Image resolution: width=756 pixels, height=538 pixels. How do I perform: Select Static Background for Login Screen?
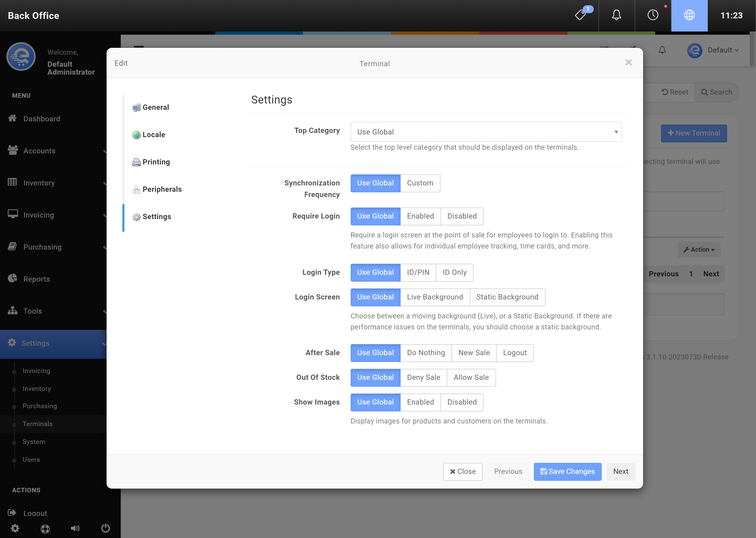[x=507, y=297]
